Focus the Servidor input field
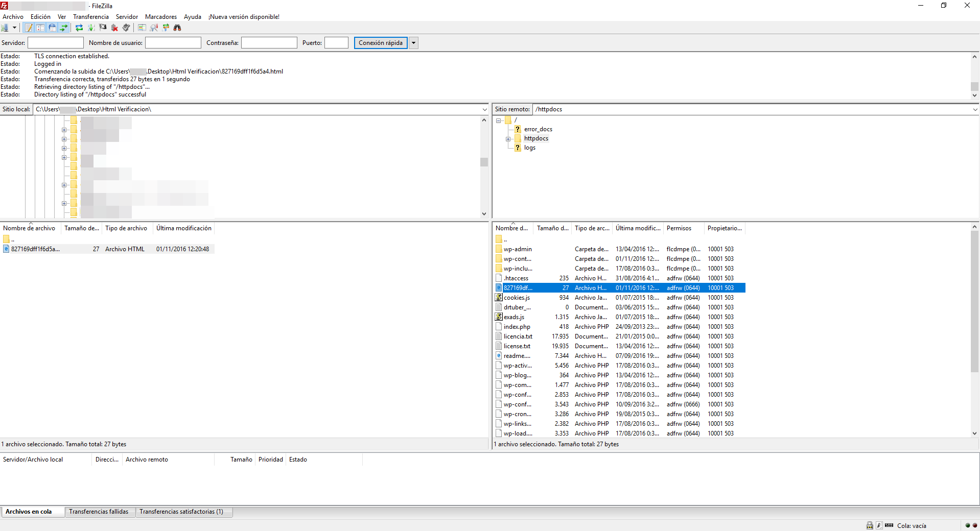Viewport: 980px width, 531px height. pyautogui.click(x=56, y=43)
